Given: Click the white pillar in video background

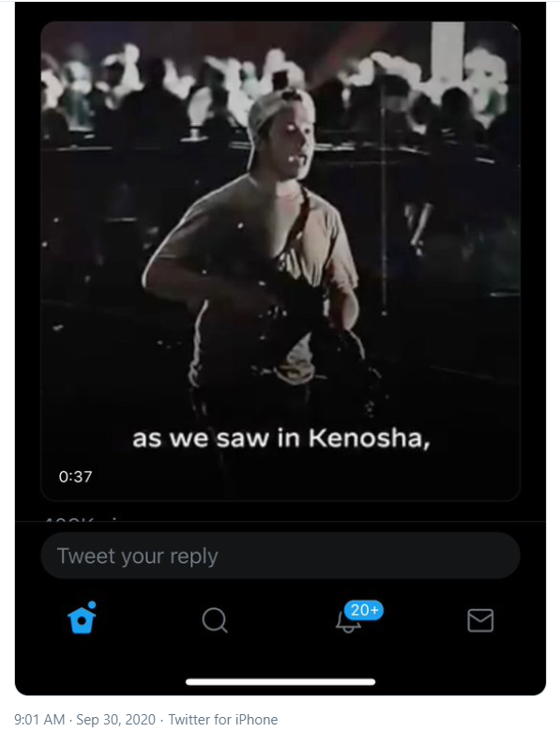Looking at the screenshot, I should (447, 52).
